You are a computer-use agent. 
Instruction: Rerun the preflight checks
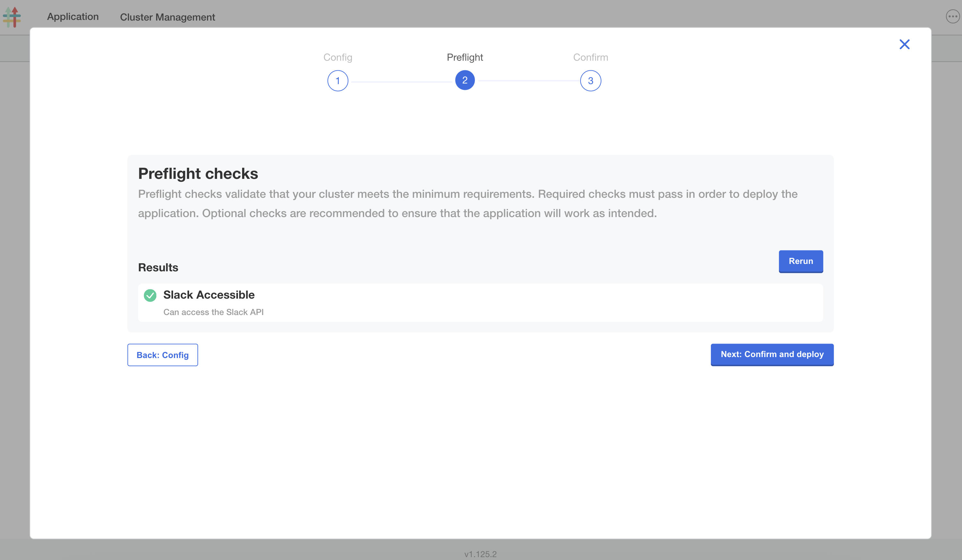801,261
